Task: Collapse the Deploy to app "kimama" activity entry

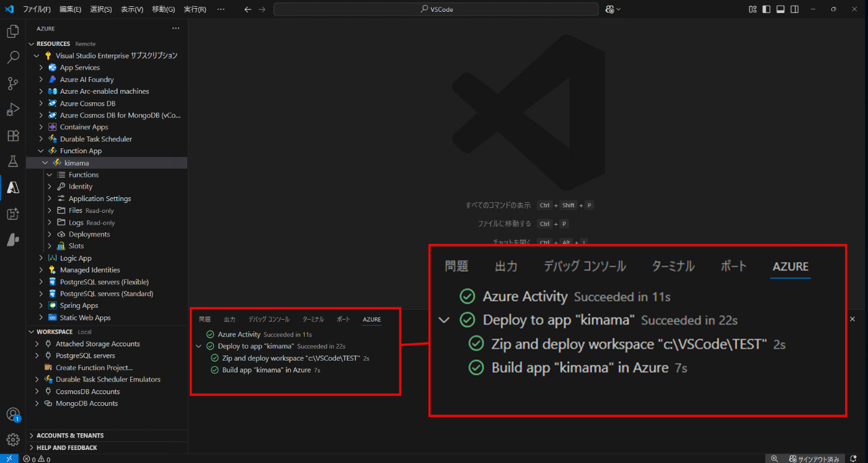Action: point(198,346)
